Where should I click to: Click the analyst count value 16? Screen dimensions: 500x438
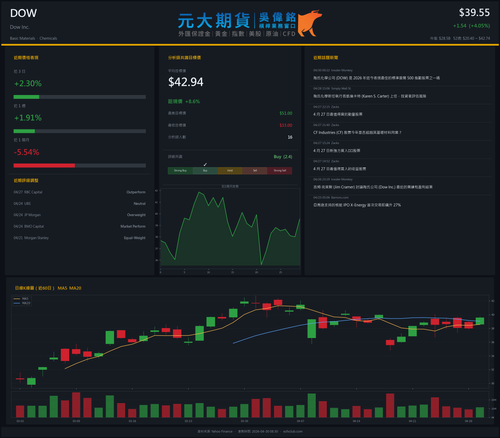click(x=290, y=137)
